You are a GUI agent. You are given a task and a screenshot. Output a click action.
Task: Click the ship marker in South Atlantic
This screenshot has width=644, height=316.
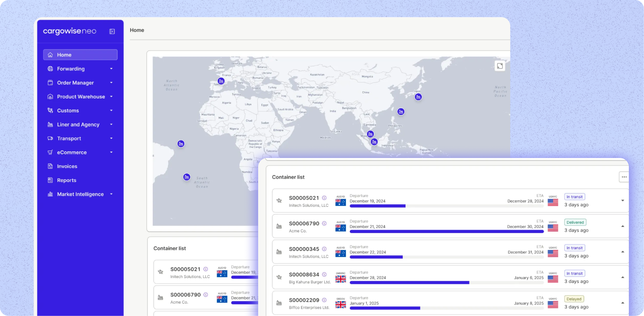[187, 177]
